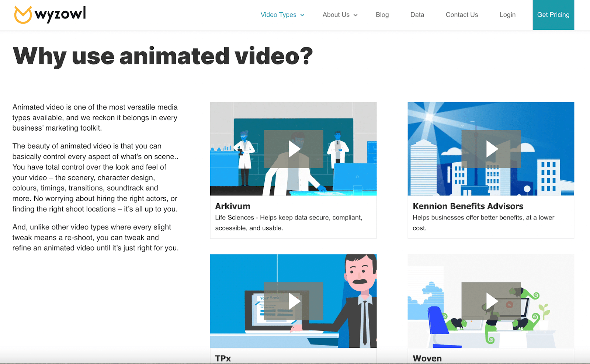The image size is (590, 364).
Task: Open the Login page
Action: tap(507, 15)
